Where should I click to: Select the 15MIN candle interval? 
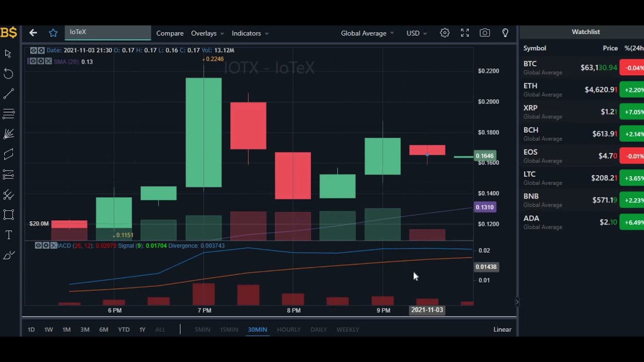click(x=229, y=329)
